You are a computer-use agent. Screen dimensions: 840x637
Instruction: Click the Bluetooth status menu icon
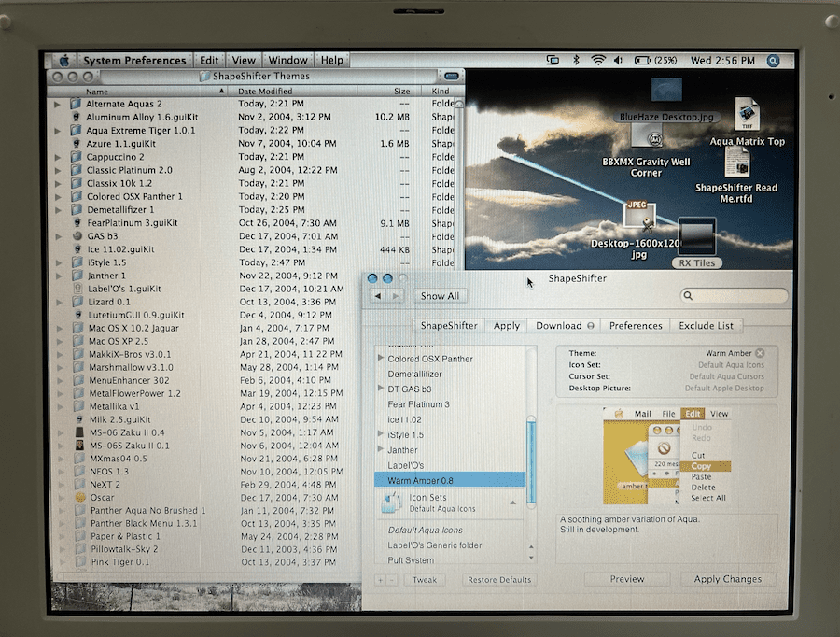576,60
